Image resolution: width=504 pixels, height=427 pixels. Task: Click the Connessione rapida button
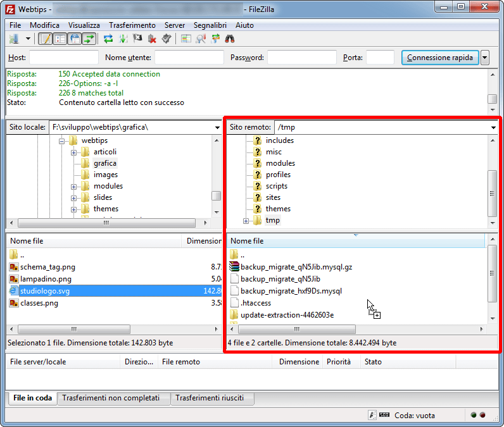click(x=440, y=58)
